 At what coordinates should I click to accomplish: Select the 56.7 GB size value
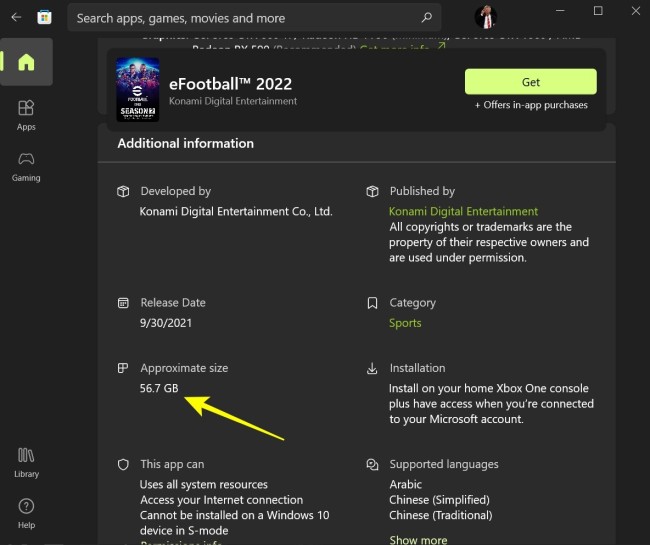(159, 388)
